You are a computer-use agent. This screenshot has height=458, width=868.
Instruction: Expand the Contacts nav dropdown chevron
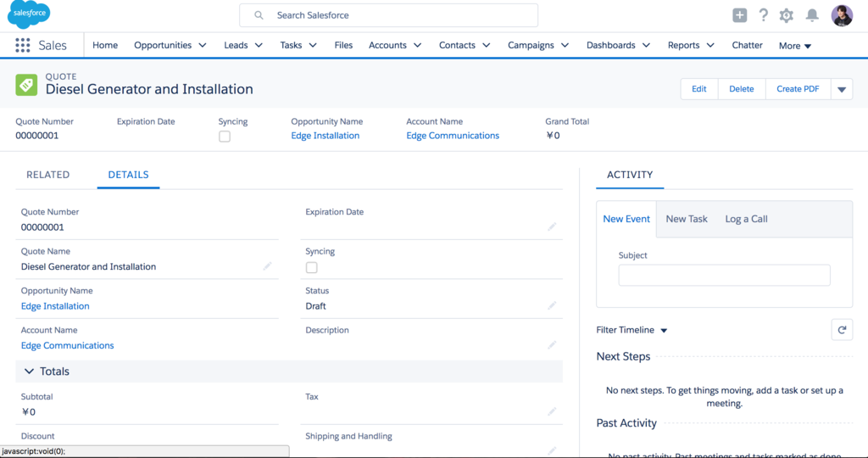click(x=486, y=46)
